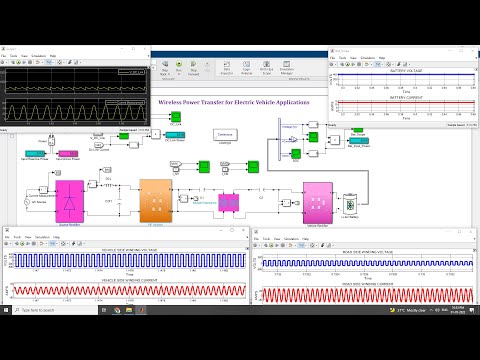The image size is (480, 360).
Task: Open configuration dropdown arrow in Vehicle Side Winding scope
Action: tap(10, 244)
